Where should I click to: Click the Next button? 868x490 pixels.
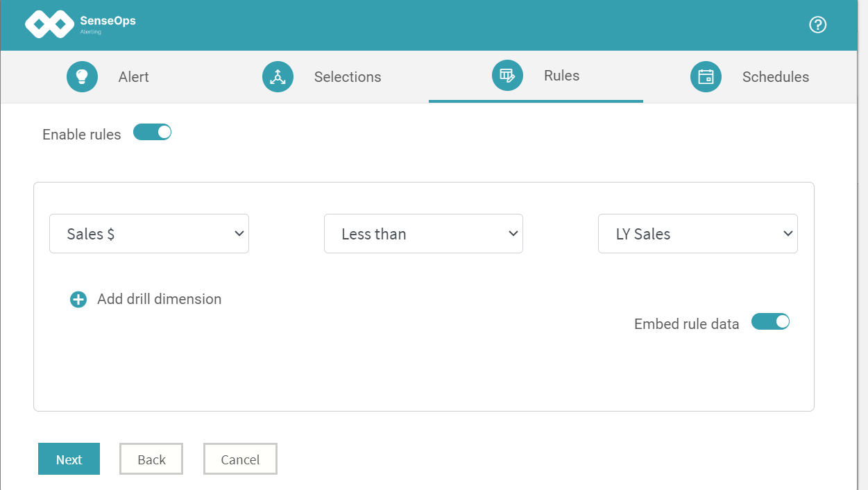coord(69,459)
